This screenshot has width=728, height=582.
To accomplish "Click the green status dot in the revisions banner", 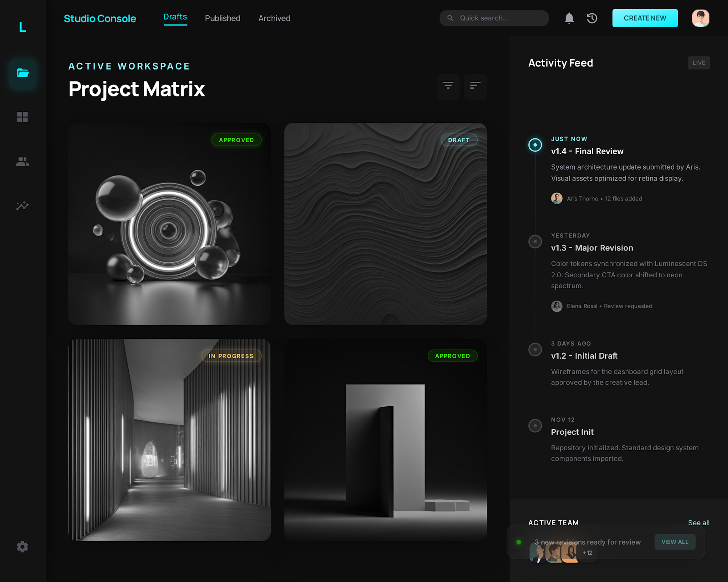I will 519,542.
